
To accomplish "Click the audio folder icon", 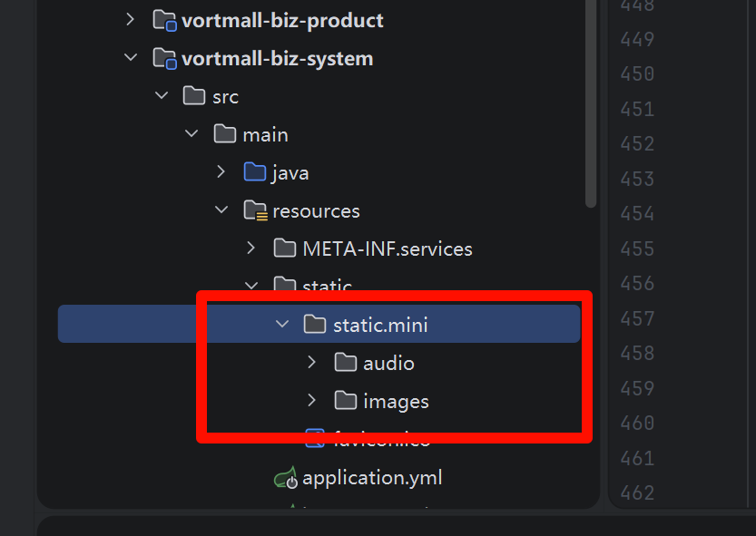I will (x=346, y=363).
